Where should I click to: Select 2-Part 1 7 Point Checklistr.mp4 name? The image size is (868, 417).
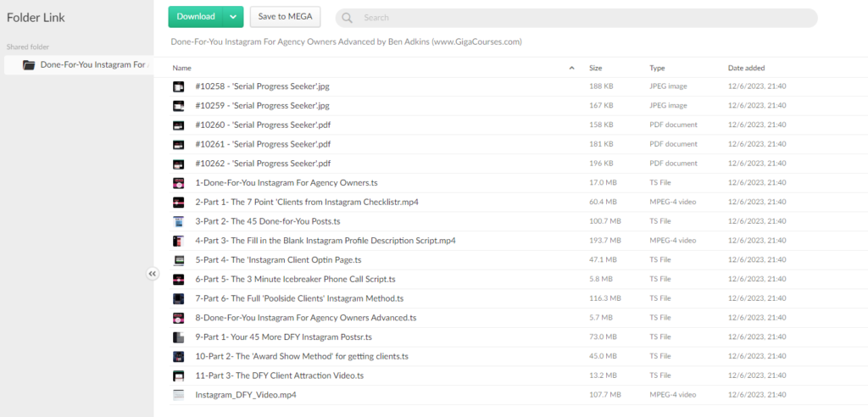click(307, 202)
